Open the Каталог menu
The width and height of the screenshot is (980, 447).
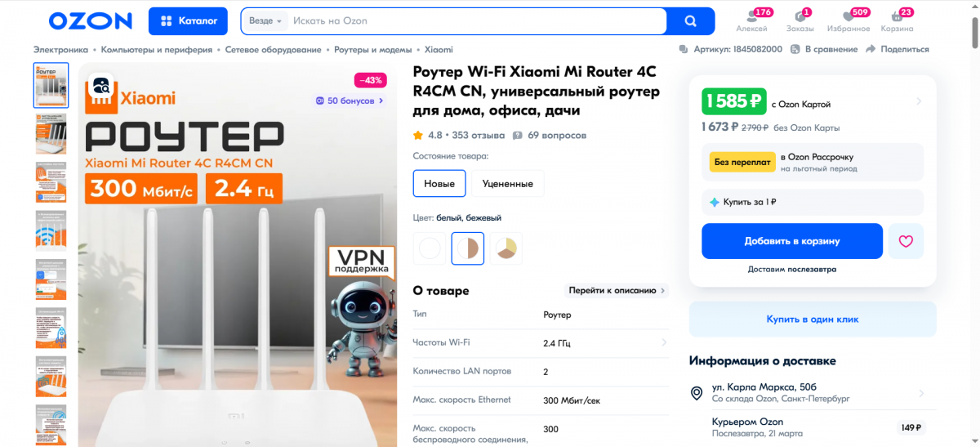click(188, 21)
